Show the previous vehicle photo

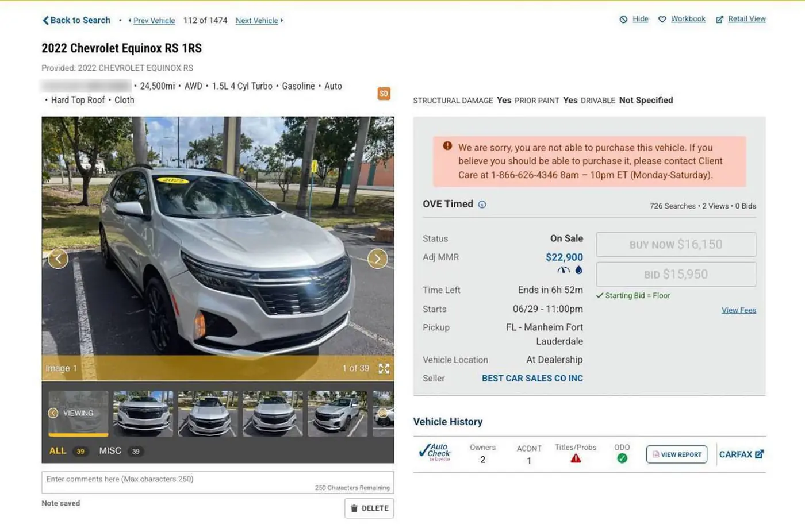pyautogui.click(x=58, y=259)
